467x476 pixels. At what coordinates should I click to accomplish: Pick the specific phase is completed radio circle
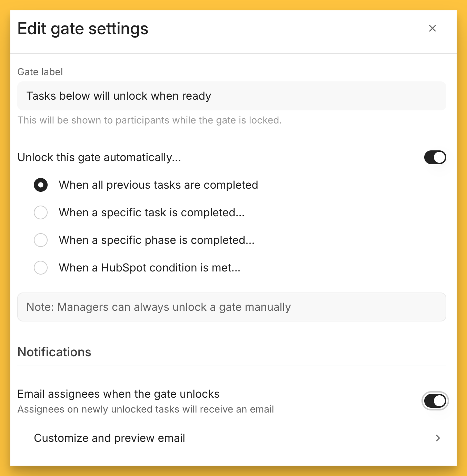(41, 240)
